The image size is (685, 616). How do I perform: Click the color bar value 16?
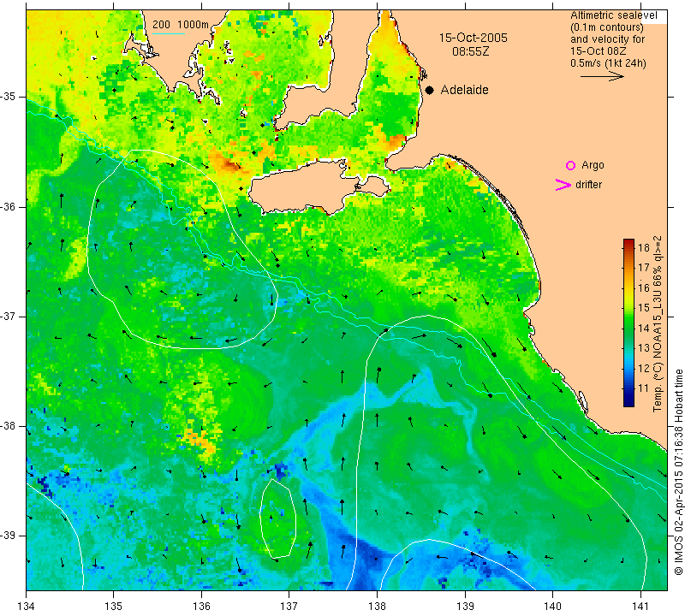[x=644, y=287]
